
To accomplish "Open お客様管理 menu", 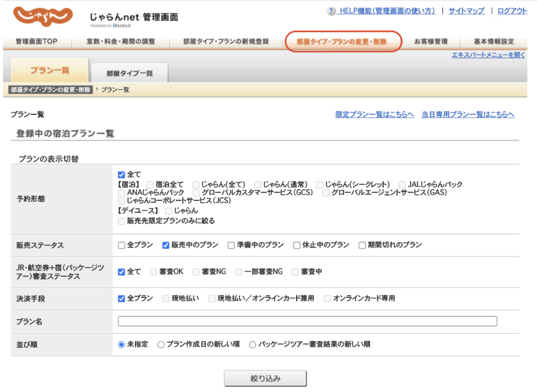I will (x=430, y=42).
